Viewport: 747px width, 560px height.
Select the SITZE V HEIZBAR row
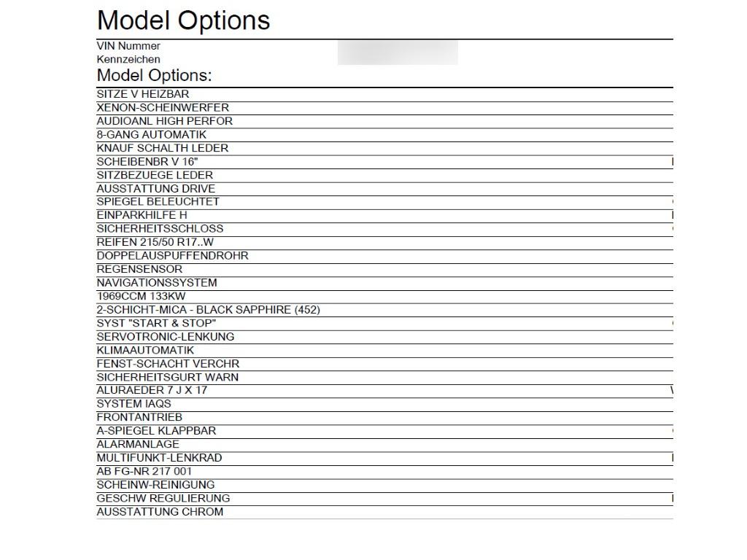tap(385, 94)
